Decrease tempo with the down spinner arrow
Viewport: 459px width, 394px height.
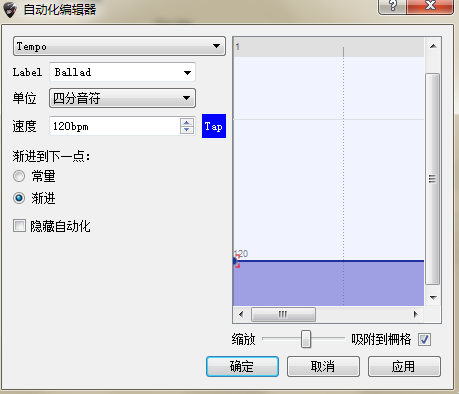[x=187, y=130]
